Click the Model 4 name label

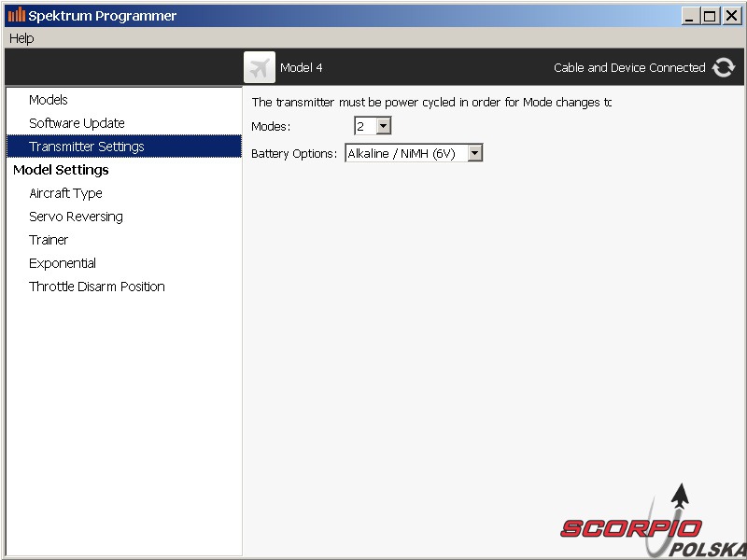301,67
